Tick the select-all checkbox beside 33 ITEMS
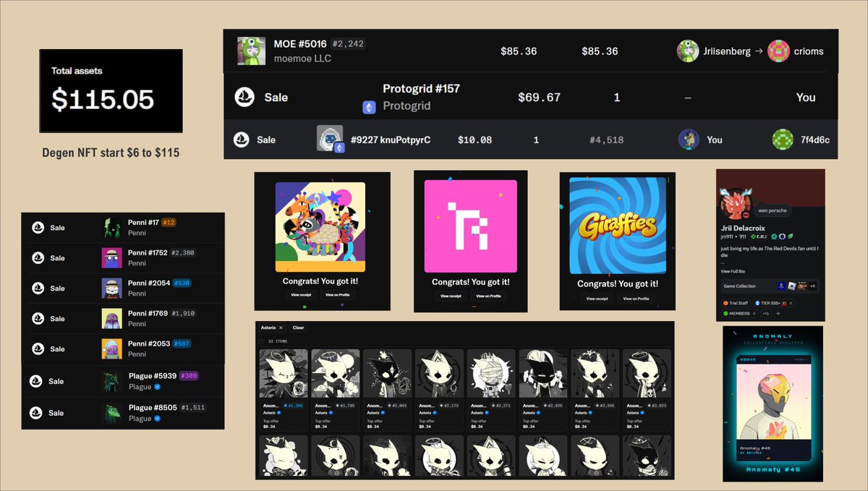This screenshot has width=868, height=491. (262, 341)
